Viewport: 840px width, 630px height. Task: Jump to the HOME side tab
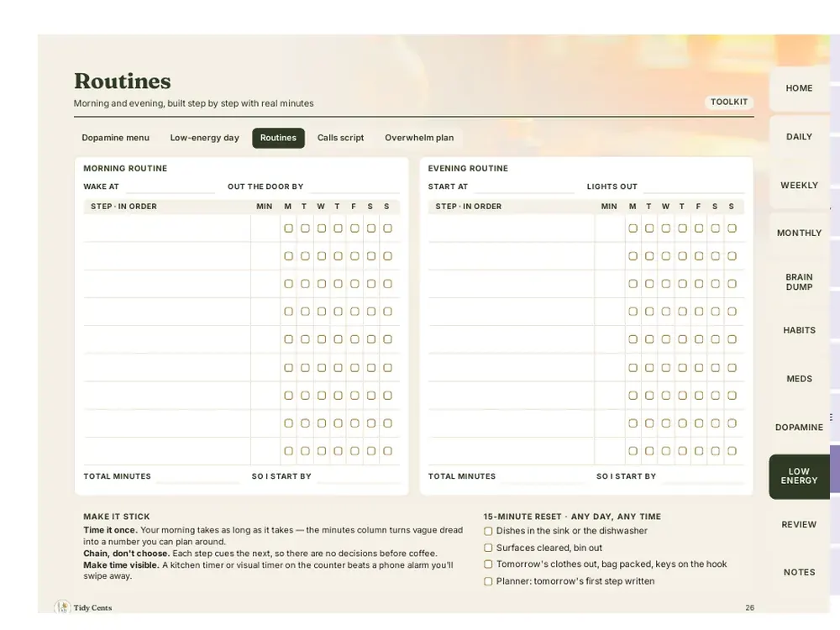click(x=800, y=88)
